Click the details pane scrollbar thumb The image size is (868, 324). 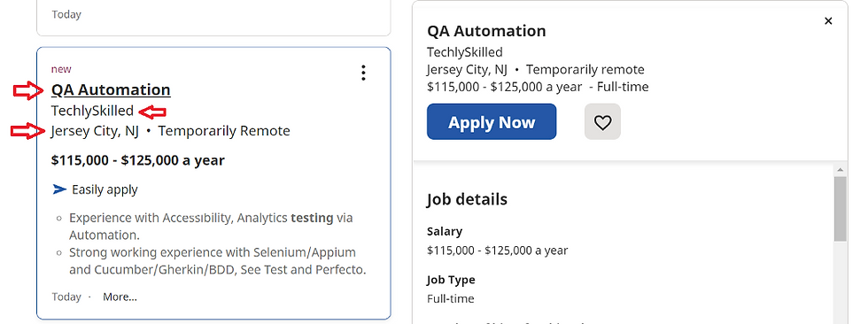(x=841, y=208)
